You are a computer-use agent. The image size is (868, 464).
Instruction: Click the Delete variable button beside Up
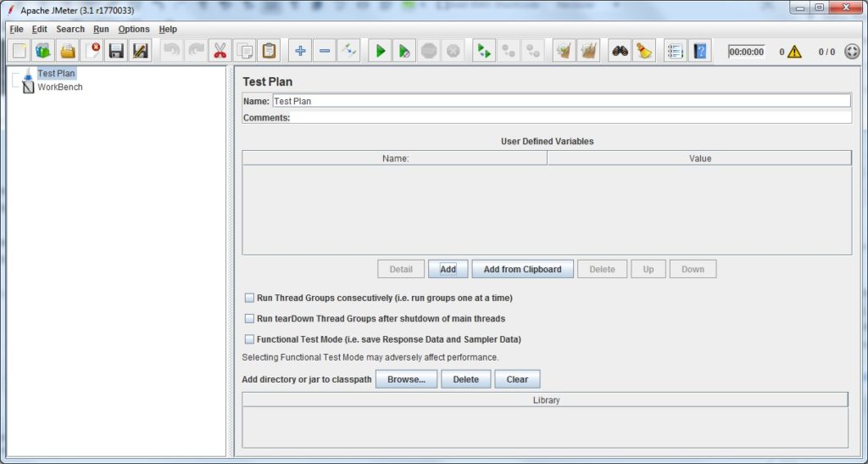[x=603, y=269]
